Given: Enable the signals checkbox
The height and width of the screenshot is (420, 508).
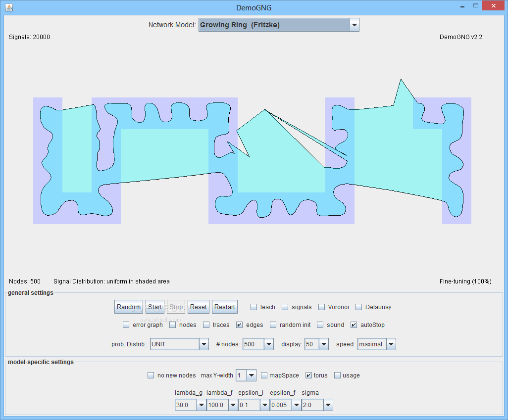Looking at the screenshot, I should click(x=285, y=307).
